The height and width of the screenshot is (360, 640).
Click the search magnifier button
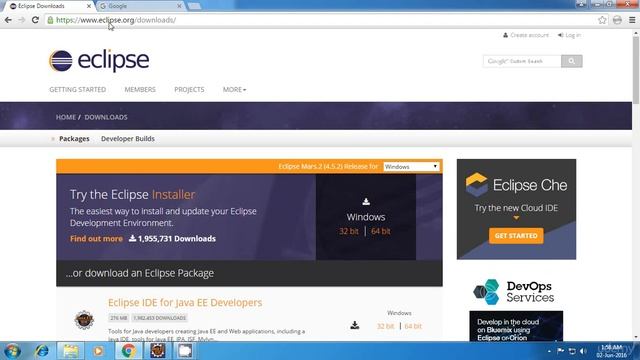click(x=571, y=61)
